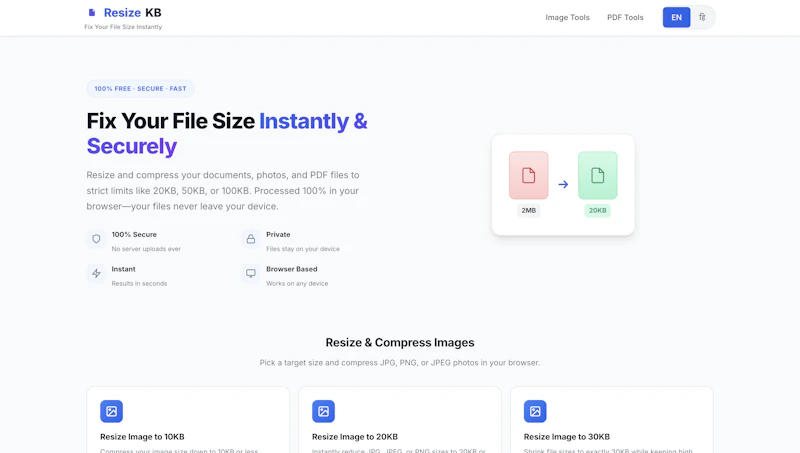The image size is (800, 453).
Task: Click the 20KB label under green file
Action: coord(597,210)
